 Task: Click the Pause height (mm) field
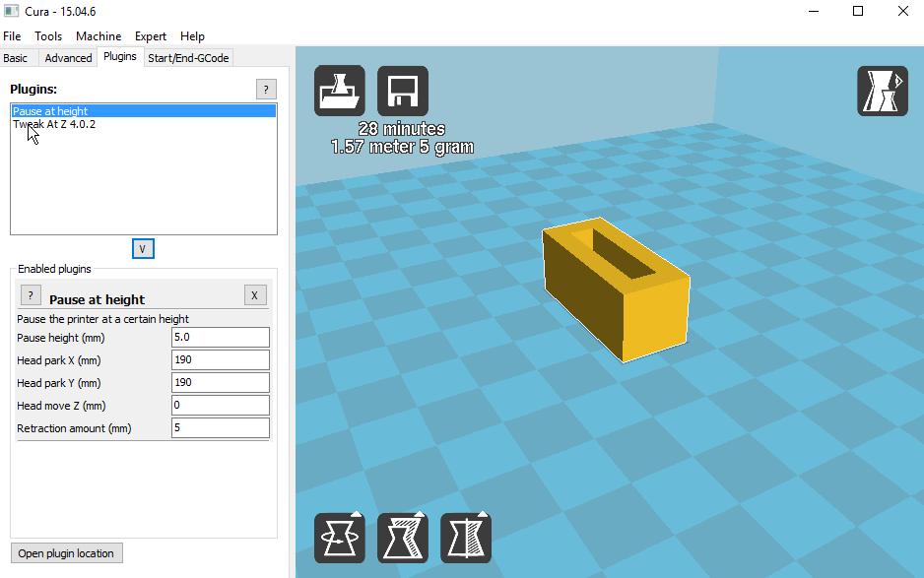tap(221, 337)
